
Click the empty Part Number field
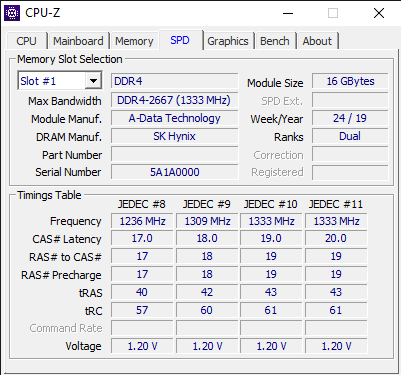click(x=174, y=154)
